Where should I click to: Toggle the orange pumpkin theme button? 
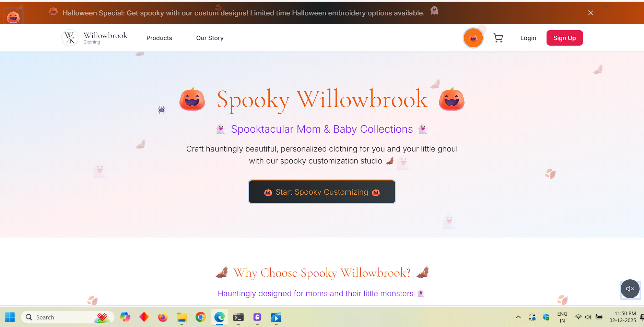[473, 38]
